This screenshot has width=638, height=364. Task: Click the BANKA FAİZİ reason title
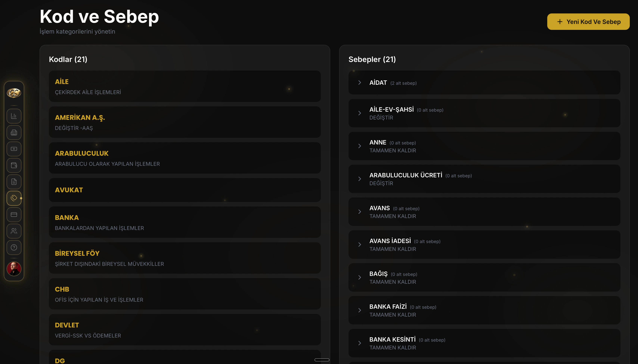388,307
